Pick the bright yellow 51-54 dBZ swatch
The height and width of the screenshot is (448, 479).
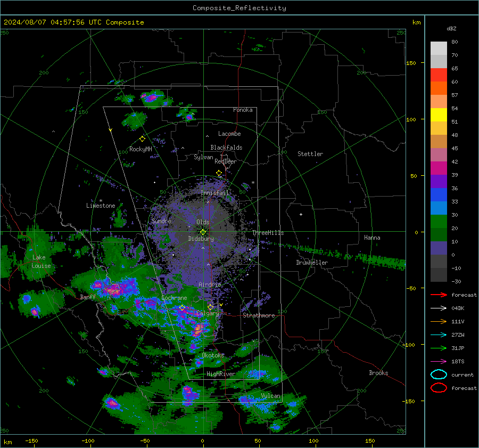439,115
